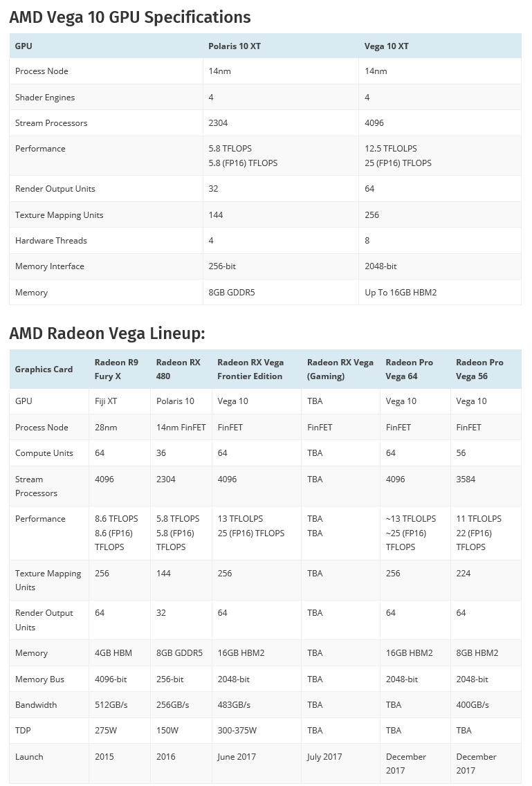The image size is (532, 786).
Task: Click the 'Memory Interface' row label
Action: (x=50, y=266)
